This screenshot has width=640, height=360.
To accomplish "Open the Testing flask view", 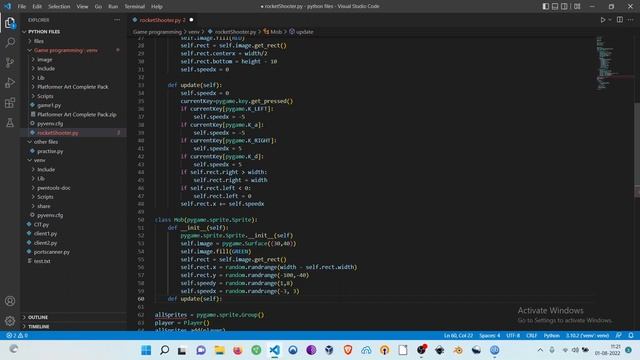I will coord(10,122).
